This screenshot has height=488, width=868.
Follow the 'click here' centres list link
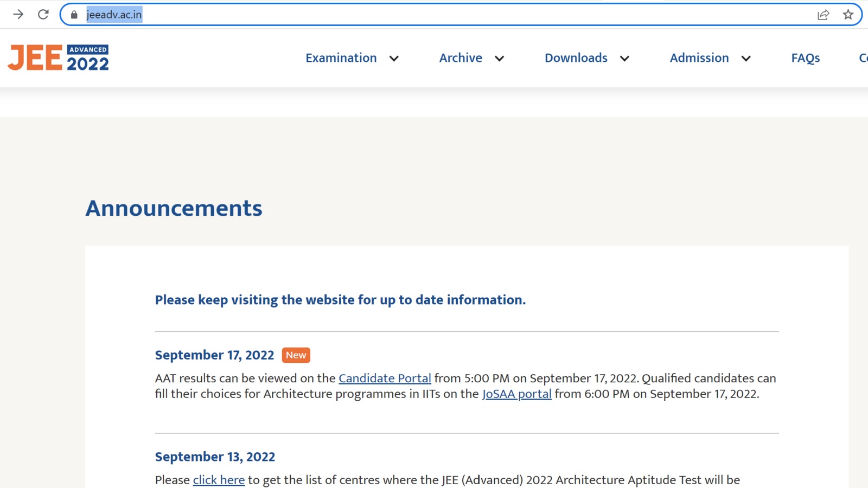tap(219, 480)
